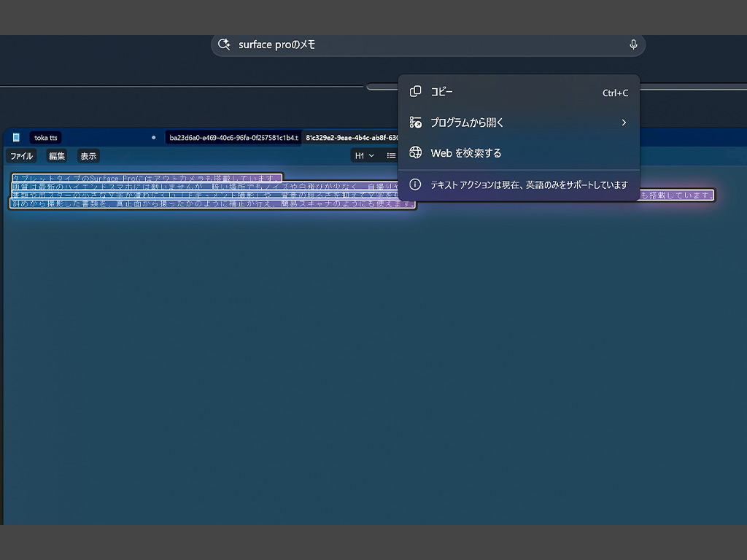Click the Notepad app icon in the title bar
747x560 pixels.
[x=16, y=138]
